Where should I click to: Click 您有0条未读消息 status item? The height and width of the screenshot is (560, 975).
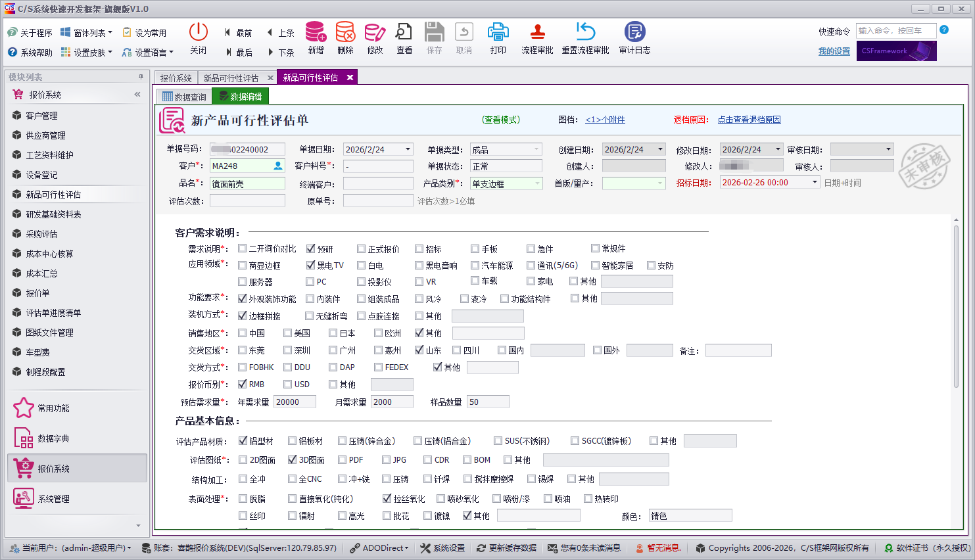[x=584, y=548]
